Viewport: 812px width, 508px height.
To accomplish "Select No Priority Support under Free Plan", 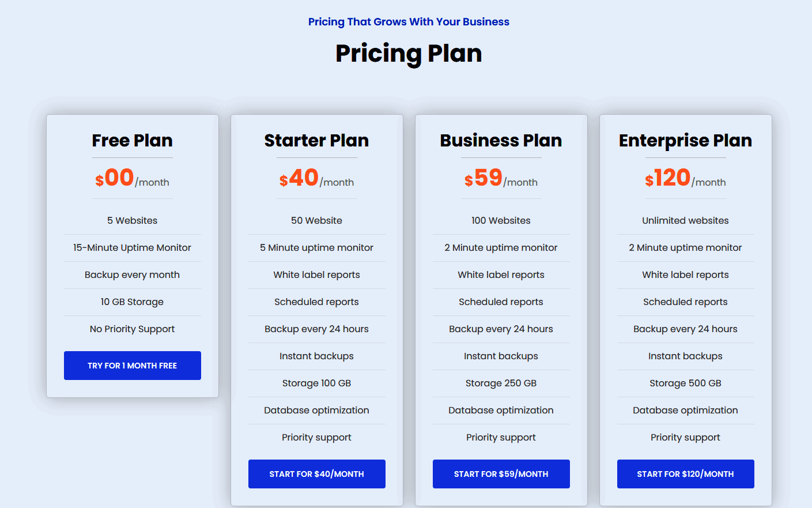I will [x=132, y=329].
